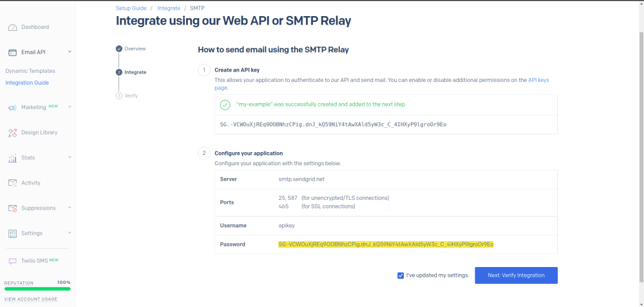Click the Activity envelope icon
644x307 pixels.
pyautogui.click(x=12, y=183)
